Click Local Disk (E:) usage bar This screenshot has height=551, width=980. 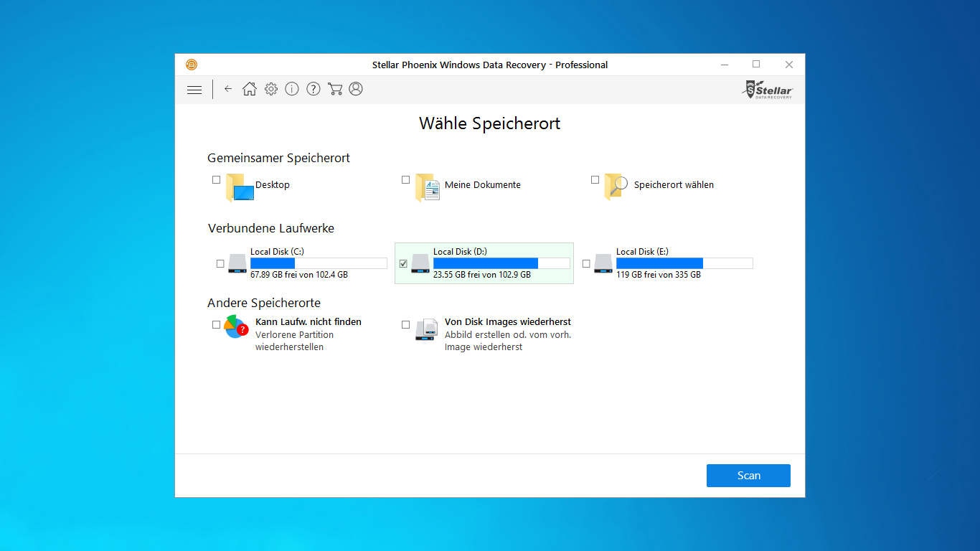tap(684, 263)
